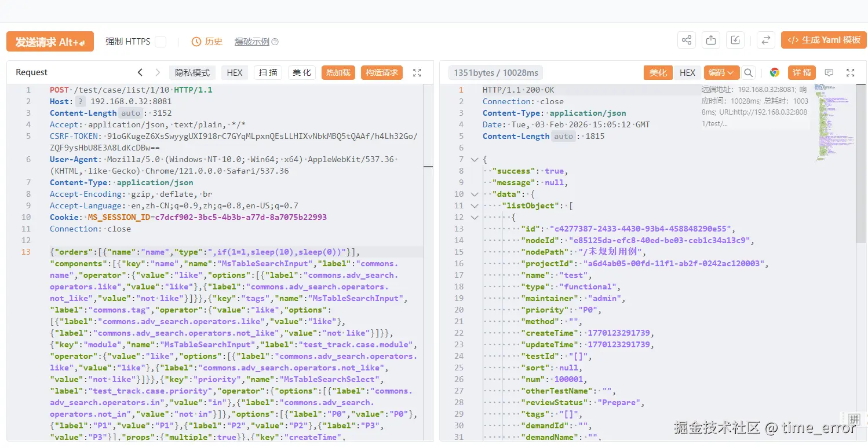Go to next request arrow
This screenshot has width=868, height=448.
(158, 72)
